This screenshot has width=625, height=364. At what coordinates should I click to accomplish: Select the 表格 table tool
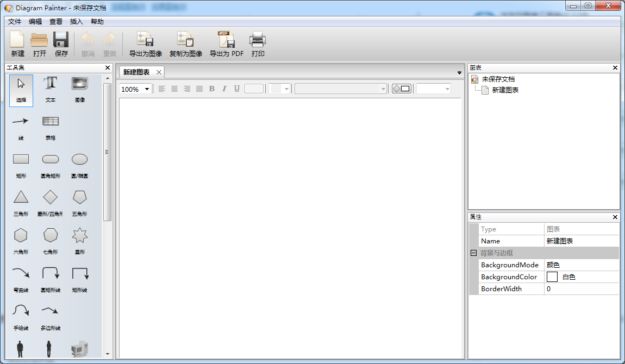click(50, 128)
